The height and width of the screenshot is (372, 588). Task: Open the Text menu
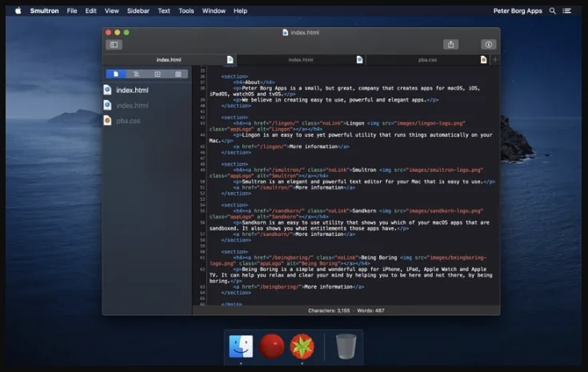(164, 11)
